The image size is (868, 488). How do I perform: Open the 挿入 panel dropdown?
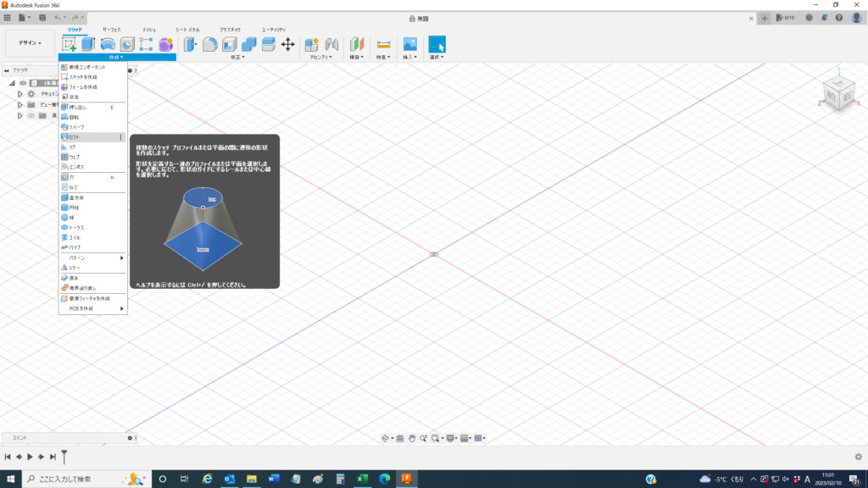tap(409, 57)
